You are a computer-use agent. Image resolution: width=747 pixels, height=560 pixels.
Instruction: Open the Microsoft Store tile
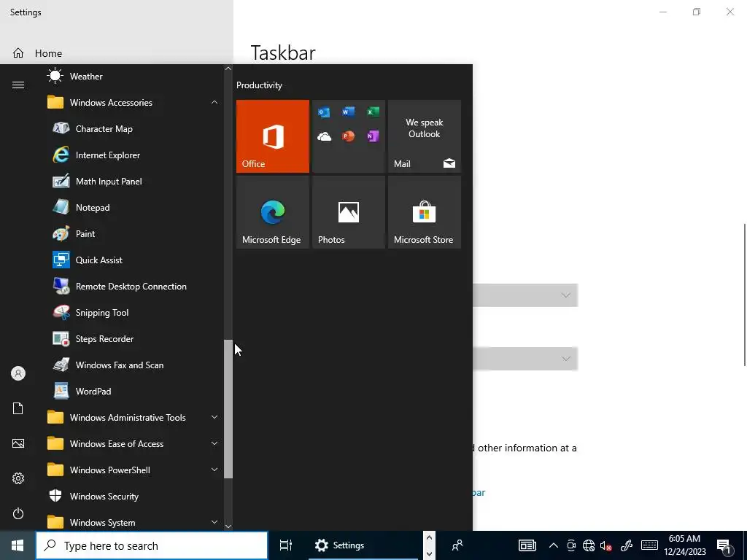click(x=425, y=212)
